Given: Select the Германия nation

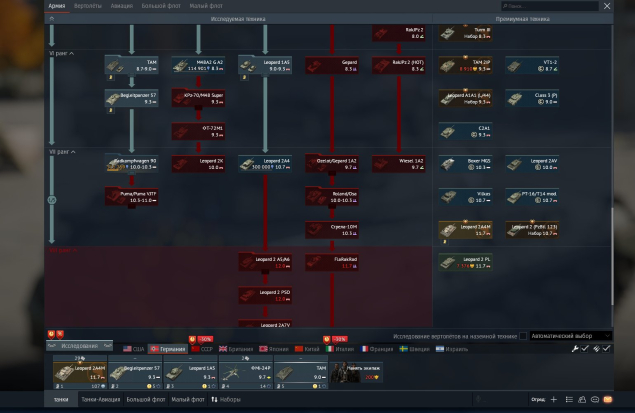Looking at the screenshot, I should [x=168, y=349].
